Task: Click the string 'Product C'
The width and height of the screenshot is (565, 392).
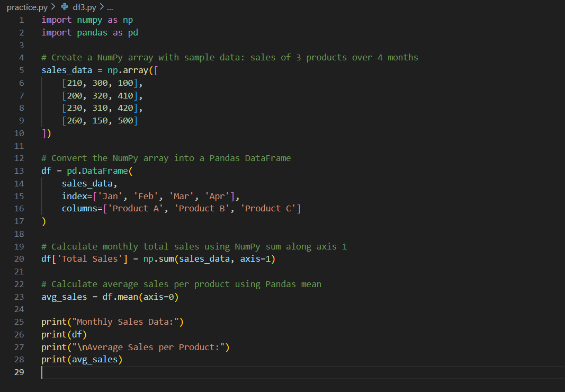Action: 268,208
